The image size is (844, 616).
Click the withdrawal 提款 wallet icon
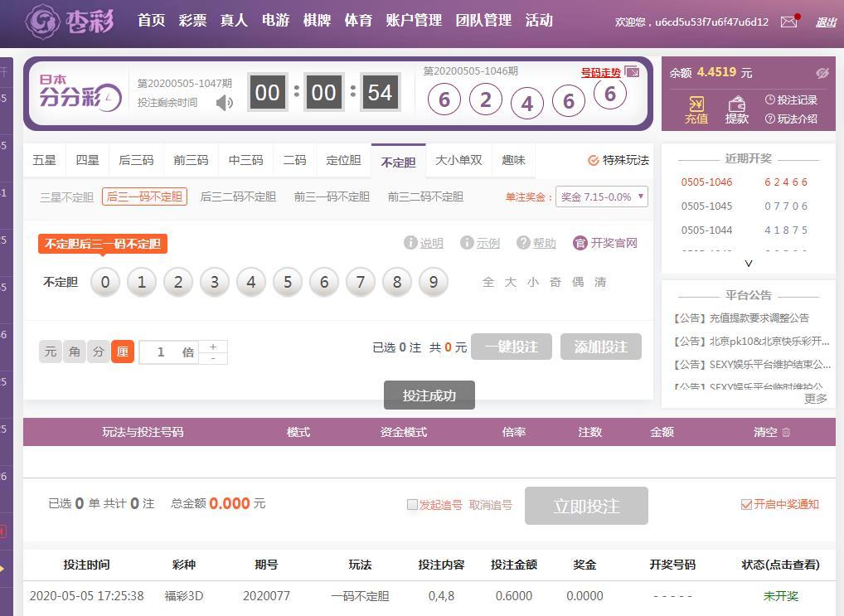[736, 109]
